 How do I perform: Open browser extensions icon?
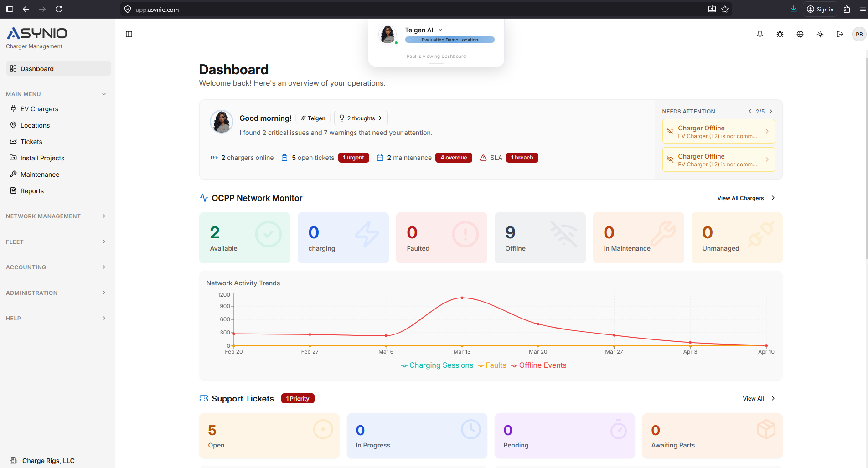(847, 9)
